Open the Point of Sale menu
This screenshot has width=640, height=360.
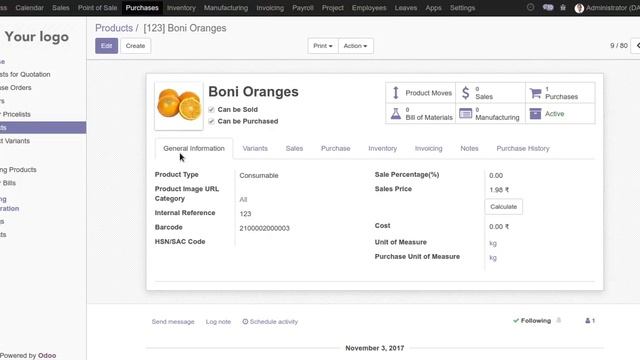[x=98, y=8]
